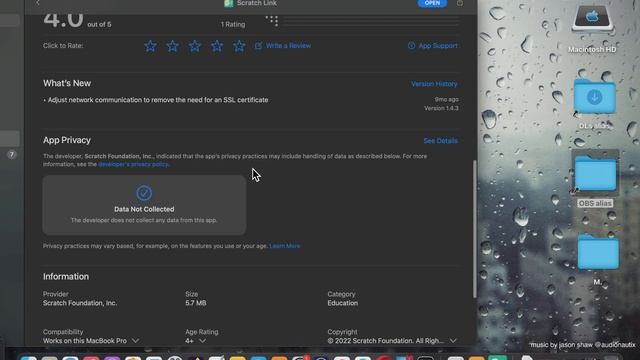
Task: Expand the Compatibility chevron
Action: [x=136, y=340]
